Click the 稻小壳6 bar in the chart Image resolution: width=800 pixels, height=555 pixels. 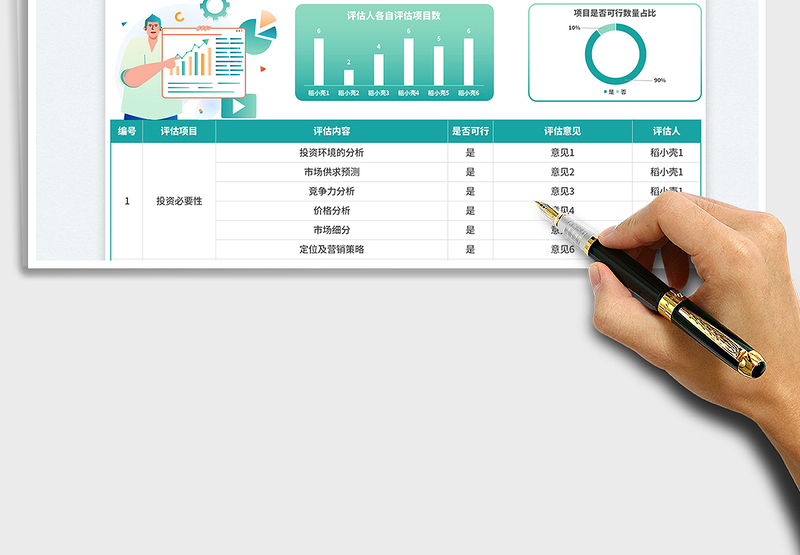[469, 62]
